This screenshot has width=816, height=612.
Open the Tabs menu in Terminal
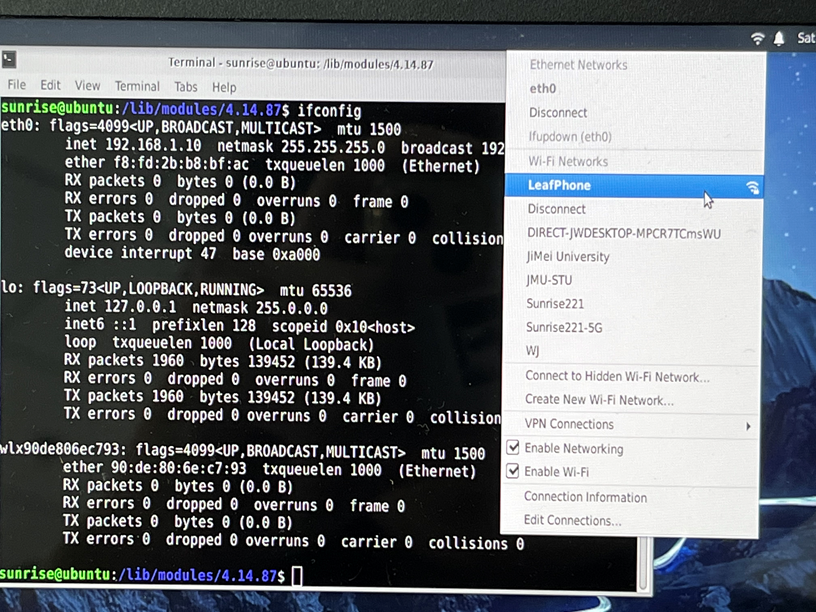[x=186, y=86]
